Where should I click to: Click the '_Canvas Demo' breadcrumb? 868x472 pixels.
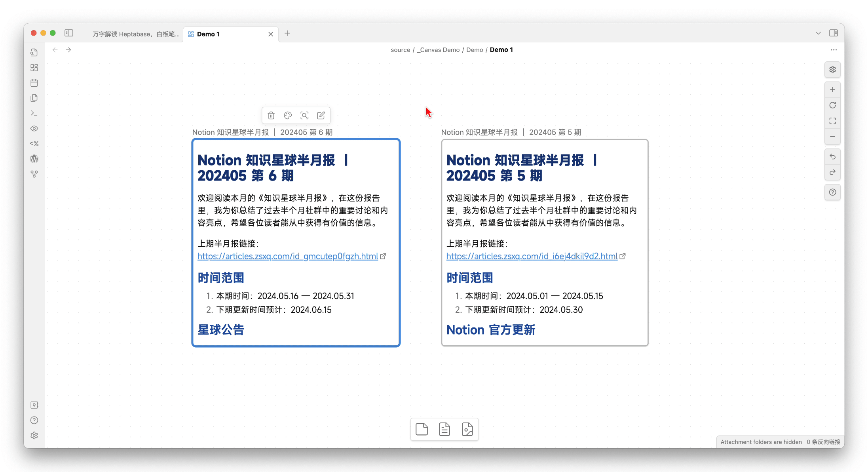[438, 50]
